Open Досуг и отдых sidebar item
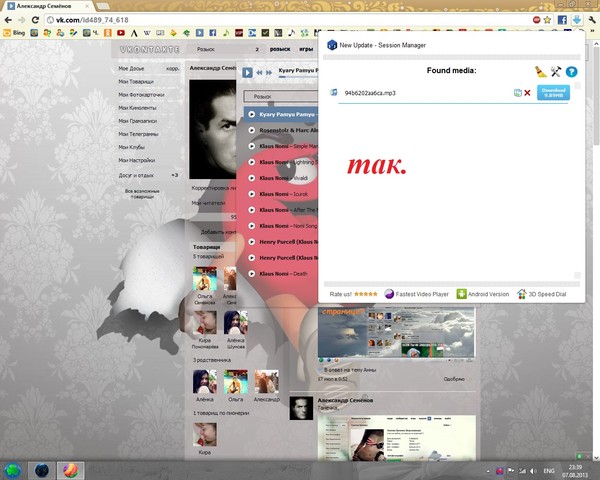Image resolution: width=600 pixels, height=480 pixels. [x=136, y=175]
